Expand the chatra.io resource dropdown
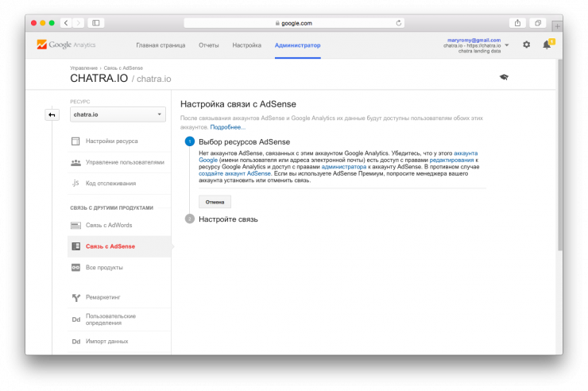This screenshot has height=391, width=588. (x=118, y=115)
